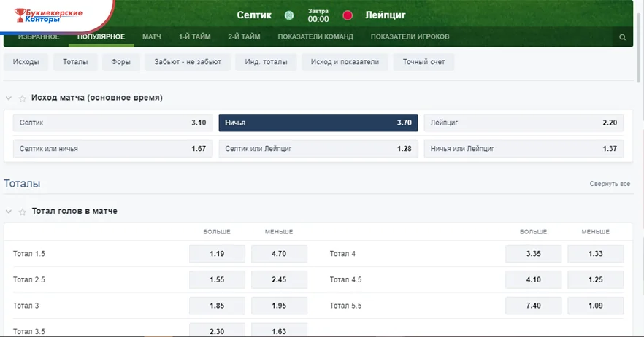Collapse the Исход матча section chevron
Viewport: 644px width, 337px height.
coord(8,98)
